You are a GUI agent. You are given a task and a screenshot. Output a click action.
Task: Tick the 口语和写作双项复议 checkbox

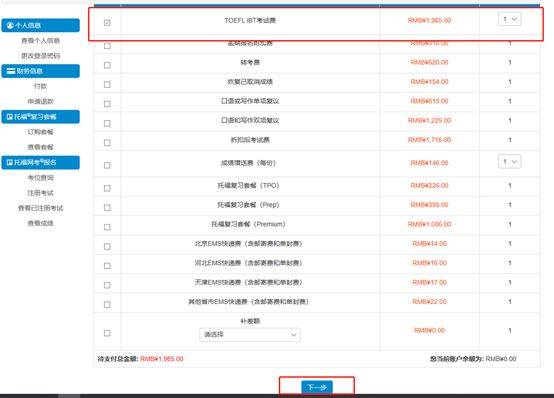click(x=107, y=123)
